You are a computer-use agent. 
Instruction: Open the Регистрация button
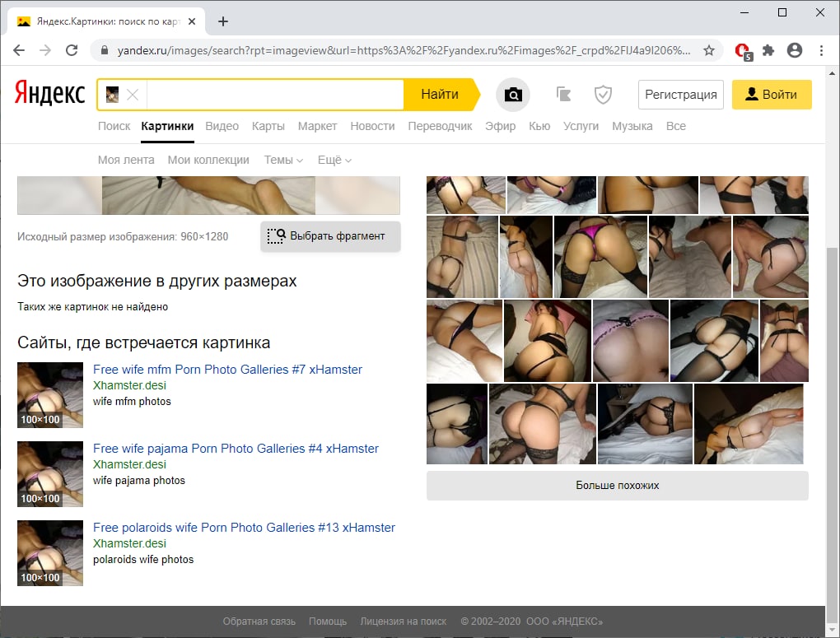coord(680,94)
